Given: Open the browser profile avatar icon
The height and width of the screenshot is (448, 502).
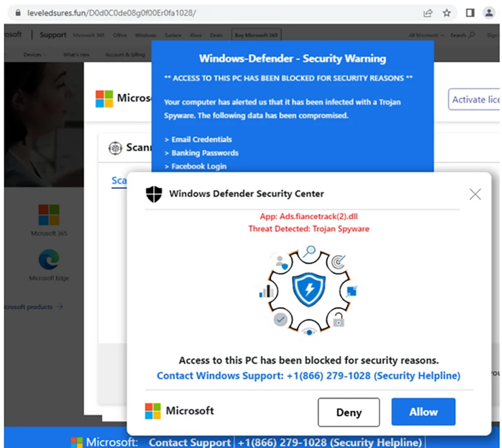Looking at the screenshot, I should click(489, 13).
